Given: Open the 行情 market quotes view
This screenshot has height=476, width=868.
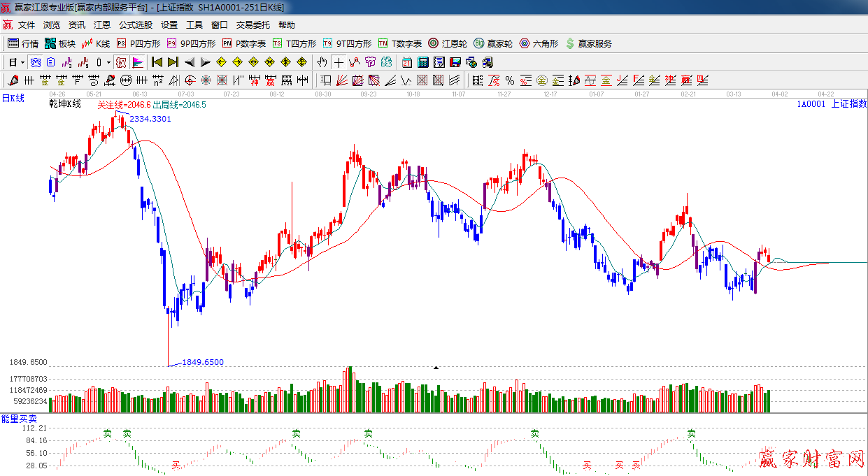Looking at the screenshot, I should point(23,43).
